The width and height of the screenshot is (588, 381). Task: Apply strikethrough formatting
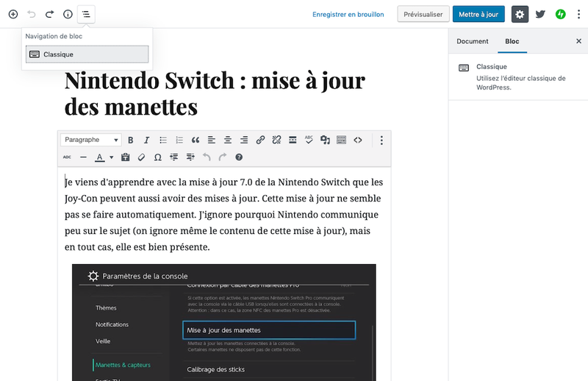tap(67, 157)
